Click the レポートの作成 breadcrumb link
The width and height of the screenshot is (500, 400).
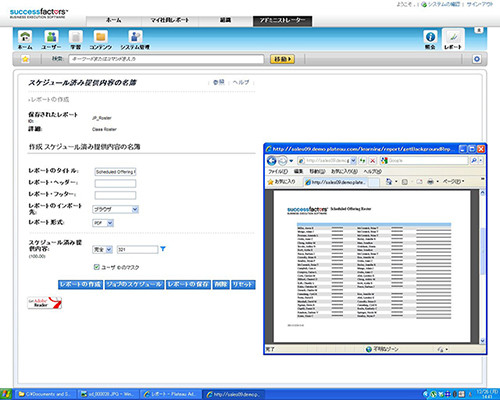tap(50, 100)
